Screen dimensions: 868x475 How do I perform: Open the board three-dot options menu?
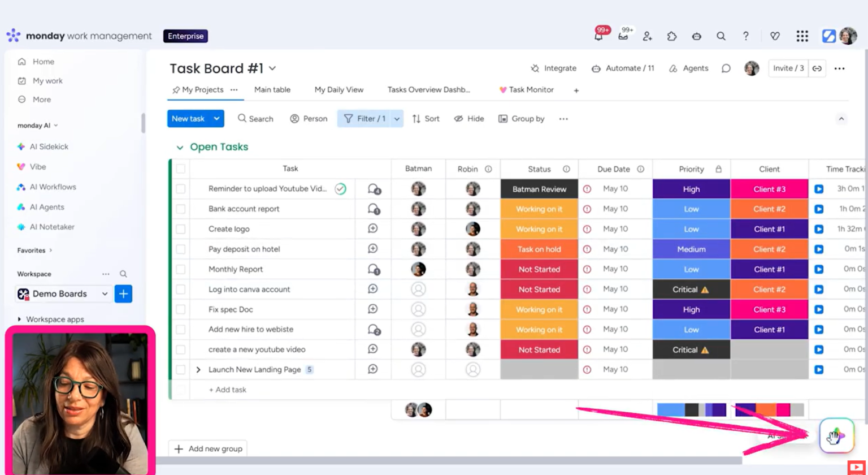[x=839, y=68]
